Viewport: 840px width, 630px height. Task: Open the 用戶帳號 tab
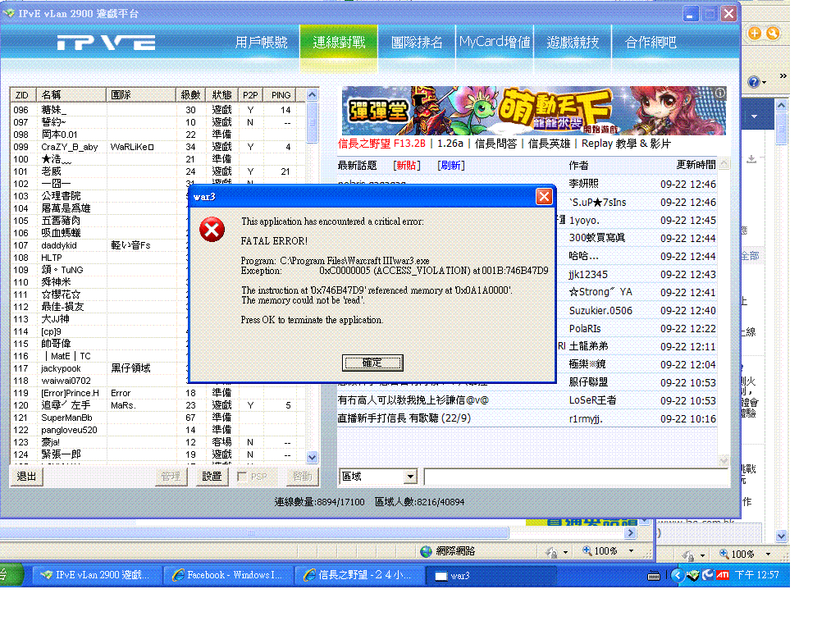[x=262, y=43]
